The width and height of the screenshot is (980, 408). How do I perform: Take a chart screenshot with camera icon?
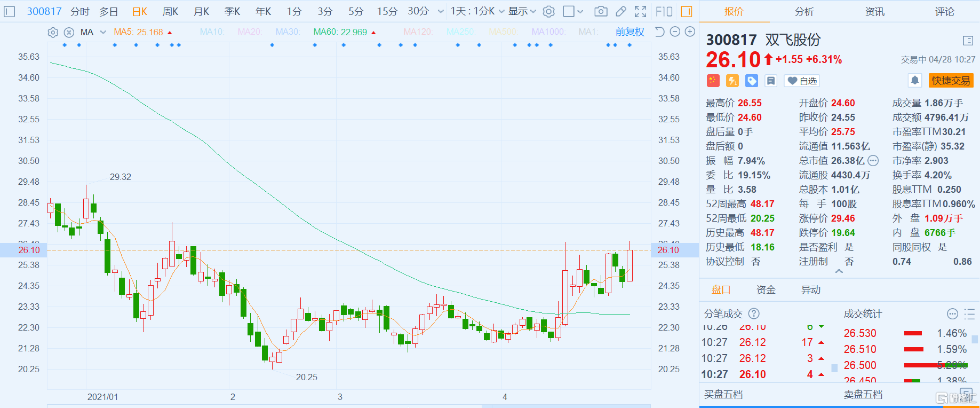point(601,11)
